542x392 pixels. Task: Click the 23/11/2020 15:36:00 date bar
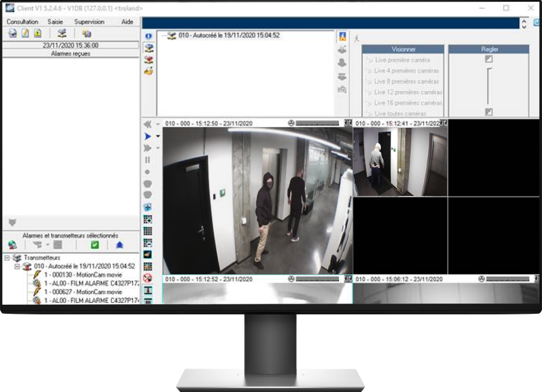[x=71, y=45]
